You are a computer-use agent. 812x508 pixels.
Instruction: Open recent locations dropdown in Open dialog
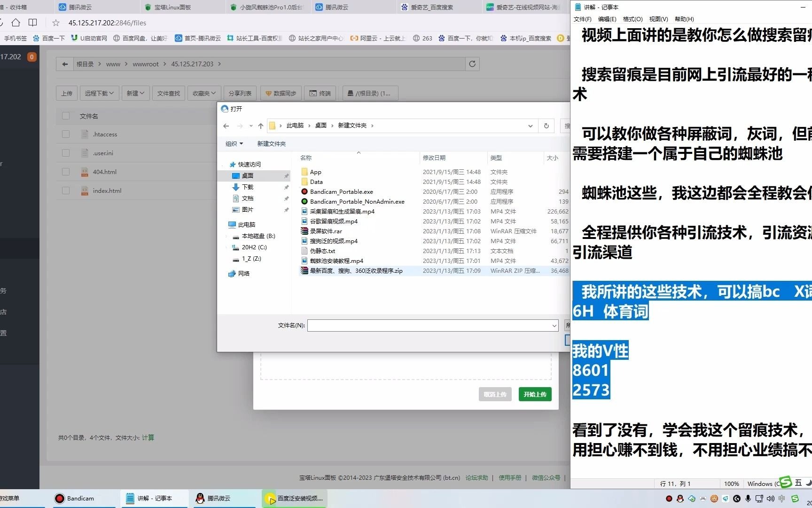tap(251, 126)
